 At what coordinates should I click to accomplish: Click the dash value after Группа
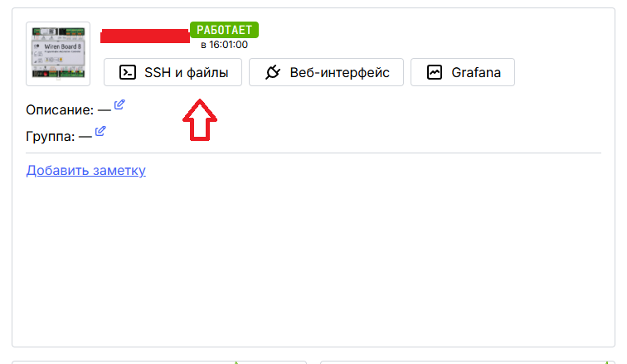(x=85, y=137)
